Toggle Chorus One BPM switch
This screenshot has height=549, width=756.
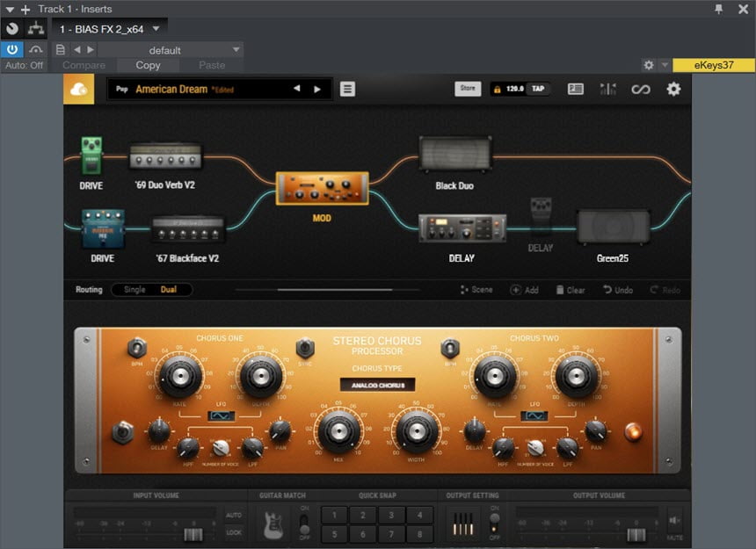click(137, 348)
